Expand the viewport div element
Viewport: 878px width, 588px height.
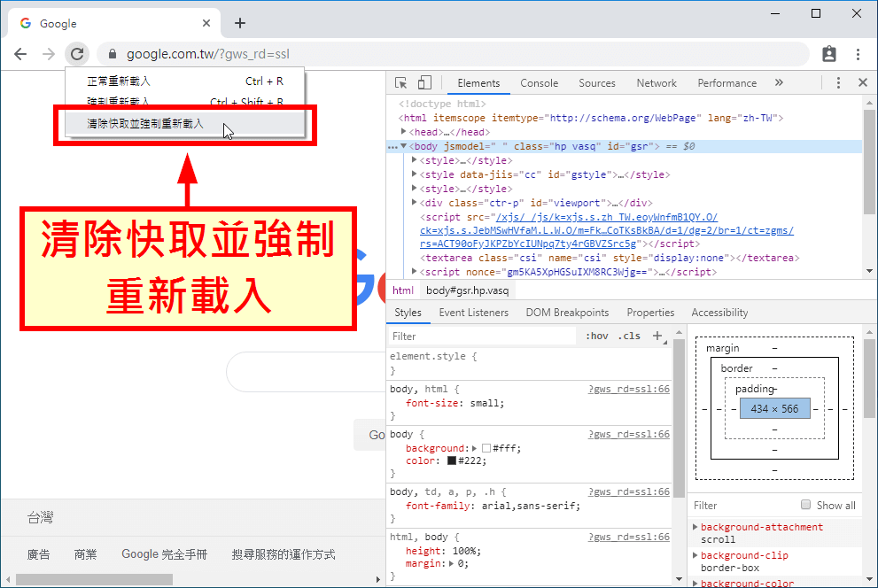point(414,202)
